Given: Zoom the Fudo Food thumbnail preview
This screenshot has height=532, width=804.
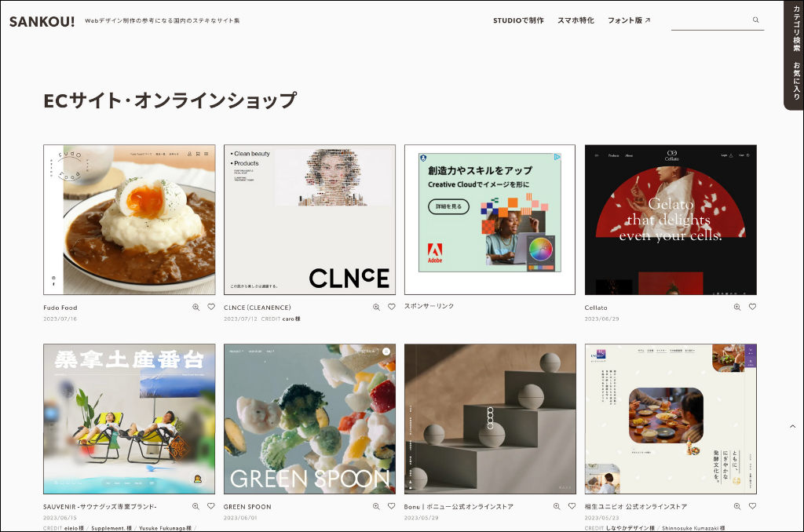Looking at the screenshot, I should (x=196, y=307).
